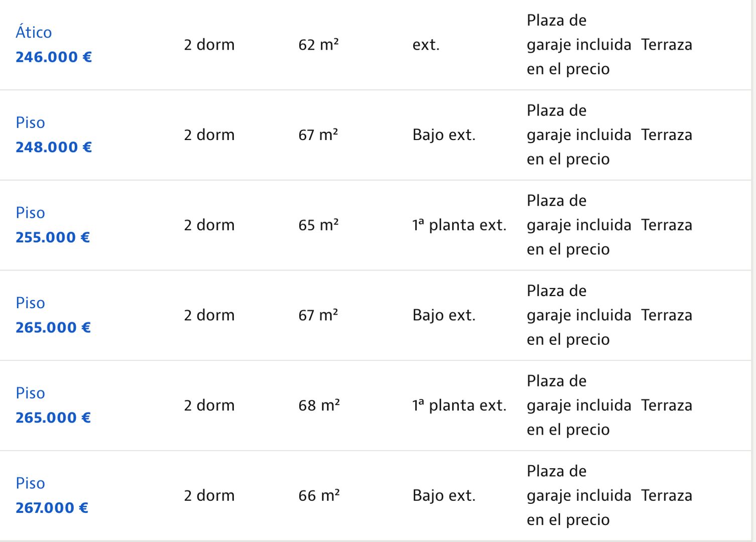Click the 255.000 € price link

pyautogui.click(x=53, y=237)
